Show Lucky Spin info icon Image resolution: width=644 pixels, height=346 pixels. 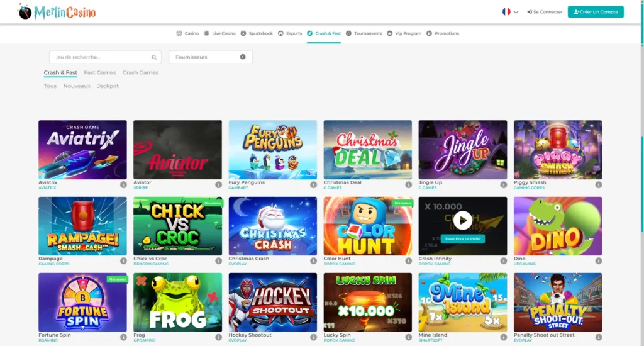coord(408,337)
